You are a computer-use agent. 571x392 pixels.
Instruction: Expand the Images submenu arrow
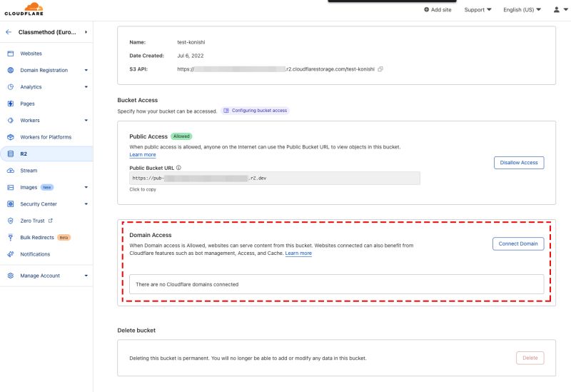click(x=86, y=187)
